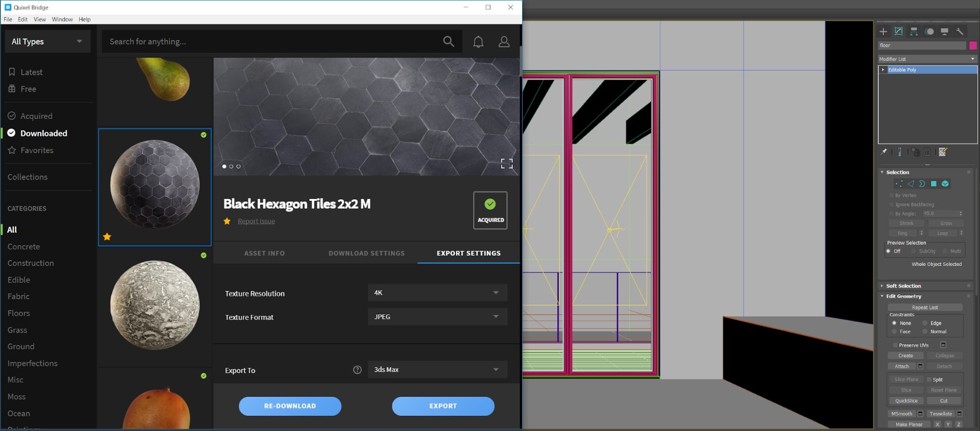Open the Texture Format JPEG dropdown
Viewport: 980px width, 431px height.
click(437, 317)
